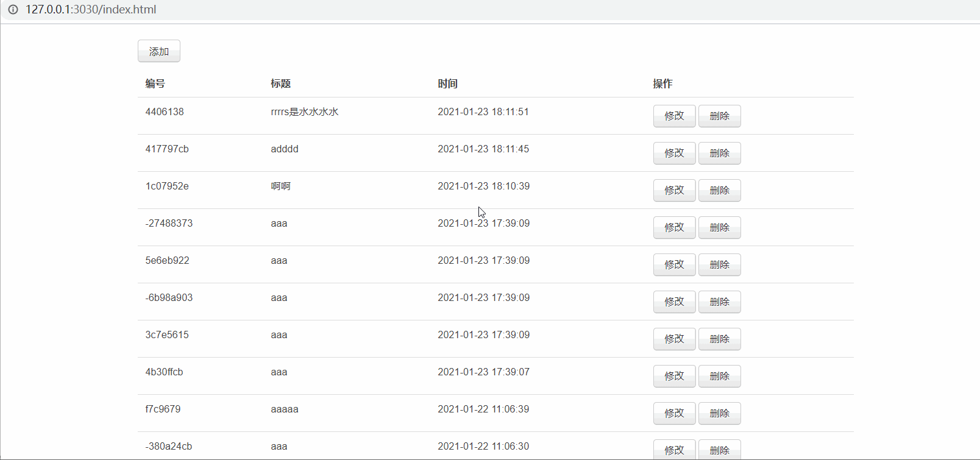Click 删除 for row 1c07952e

(720, 190)
